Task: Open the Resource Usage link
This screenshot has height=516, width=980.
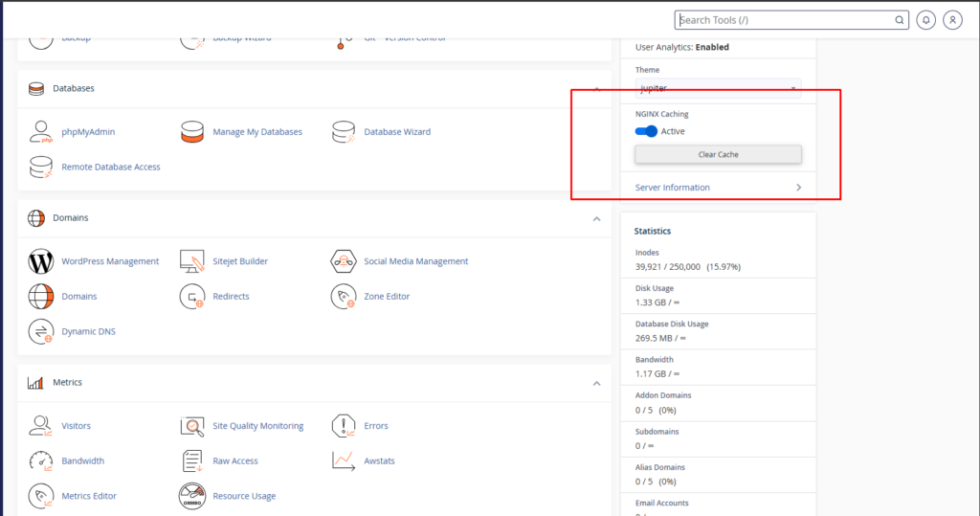Action: [244, 496]
